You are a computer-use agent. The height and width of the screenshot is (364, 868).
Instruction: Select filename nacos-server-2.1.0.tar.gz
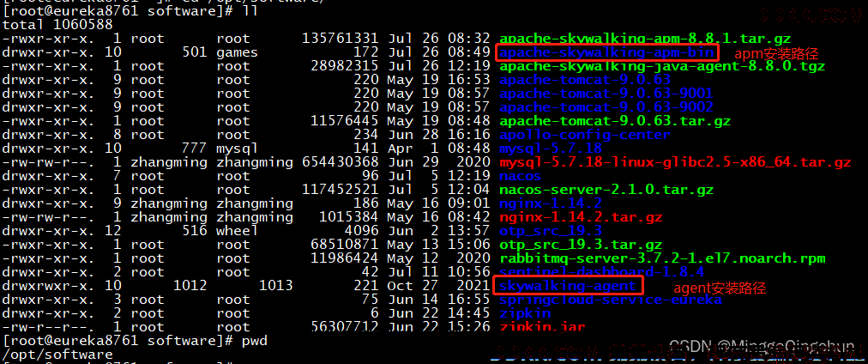pyautogui.click(x=606, y=190)
